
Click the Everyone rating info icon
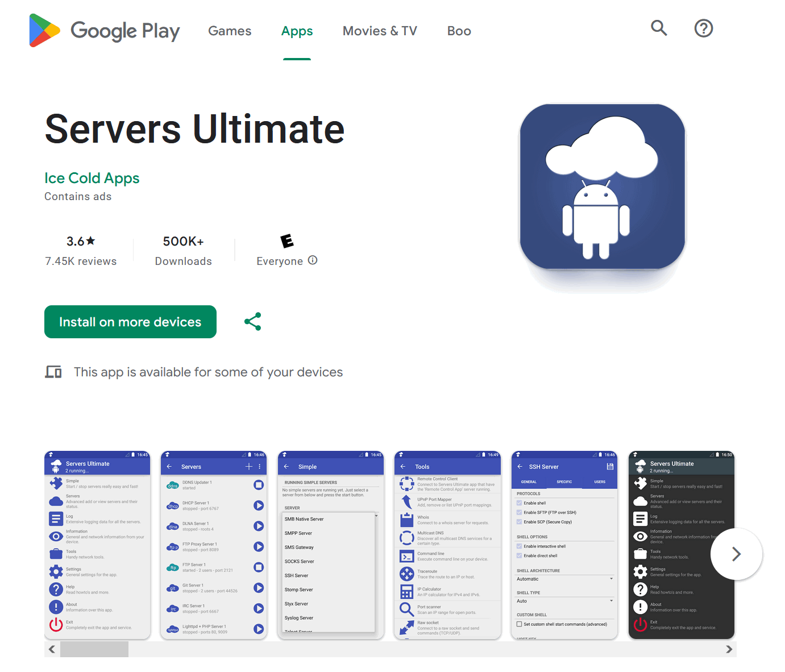click(x=313, y=260)
